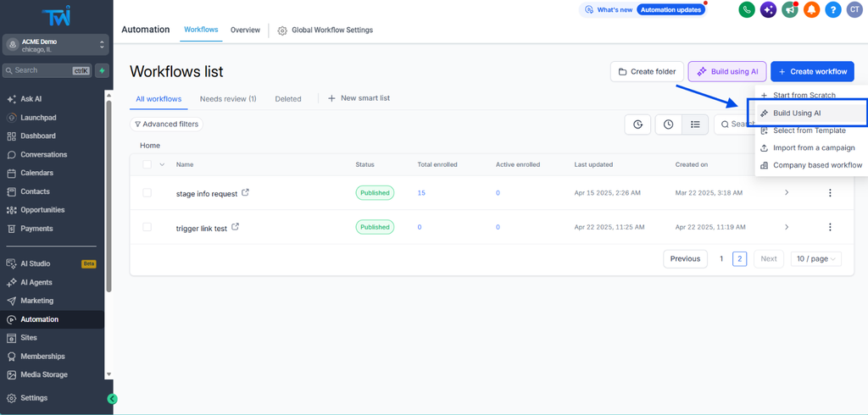
Task: Switch to the Workflows tab
Action: 201,30
